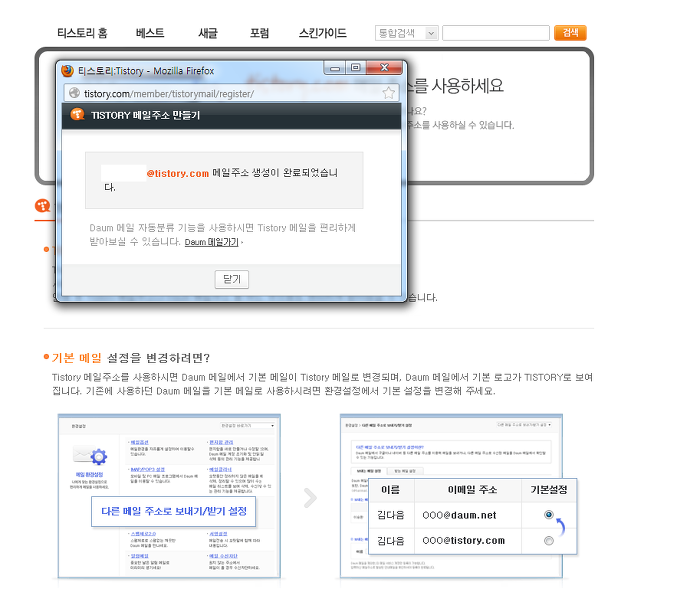Select the OOO@daum.net radio button
The height and width of the screenshot is (602, 700).
click(x=549, y=515)
